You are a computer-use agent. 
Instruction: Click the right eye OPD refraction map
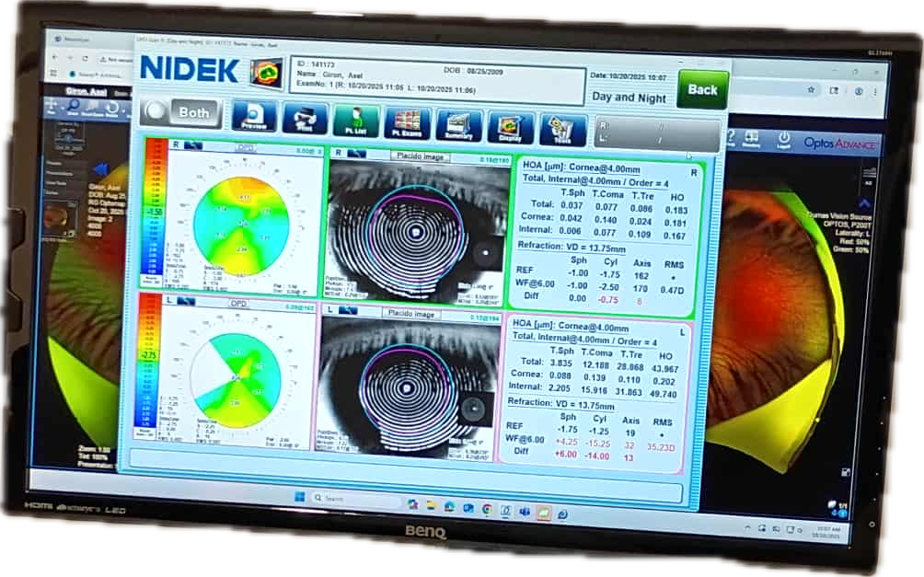pyautogui.click(x=242, y=225)
